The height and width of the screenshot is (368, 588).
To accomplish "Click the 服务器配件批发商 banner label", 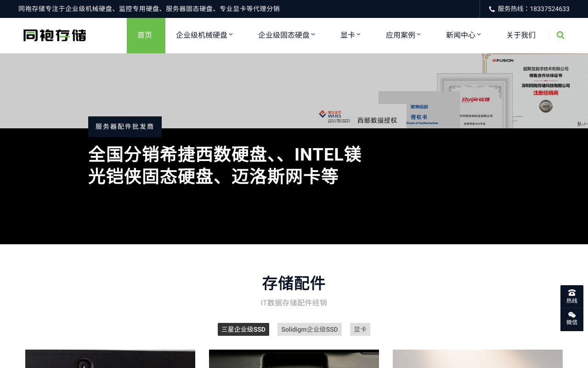I will tap(124, 126).
